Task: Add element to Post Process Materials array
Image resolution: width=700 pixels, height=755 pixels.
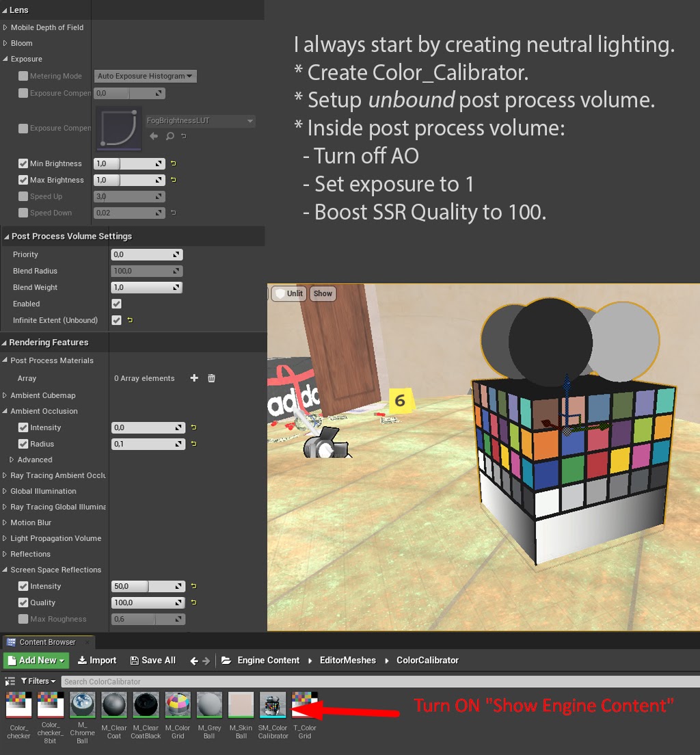Action: coord(194,378)
